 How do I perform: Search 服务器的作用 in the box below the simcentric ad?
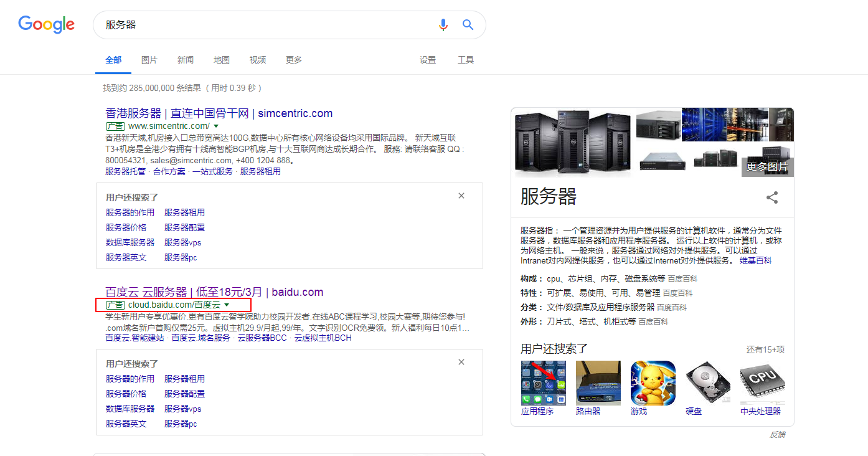(x=130, y=212)
